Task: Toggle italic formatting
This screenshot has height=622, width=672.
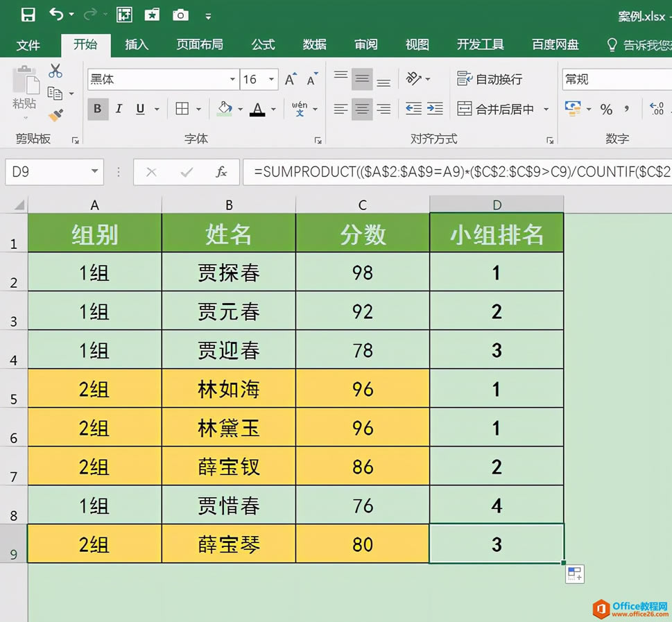Action: coord(119,109)
